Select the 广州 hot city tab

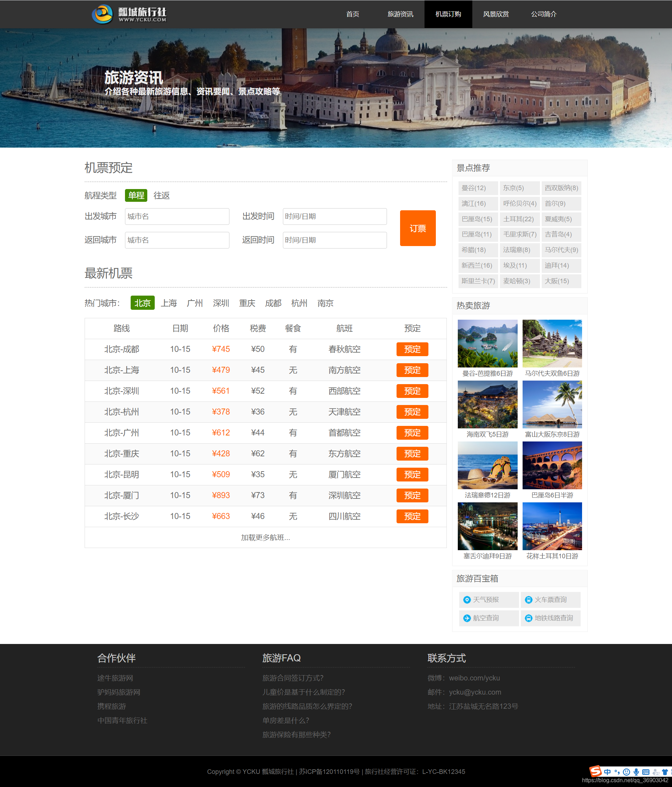click(x=195, y=303)
